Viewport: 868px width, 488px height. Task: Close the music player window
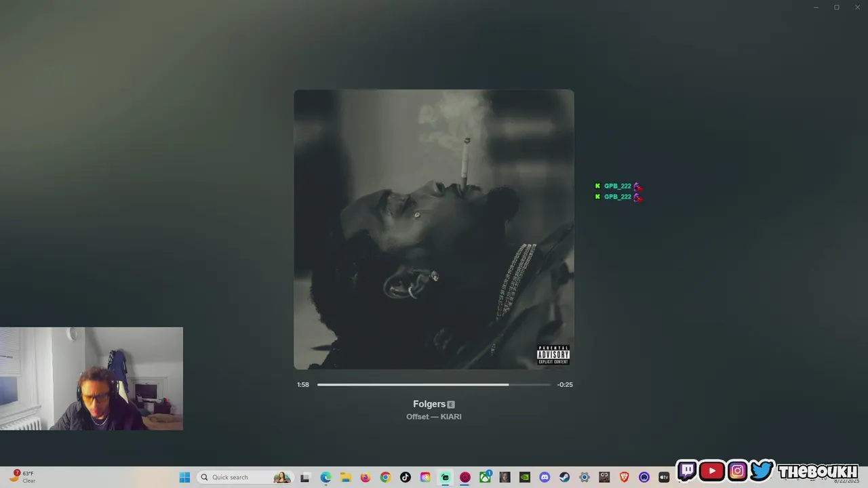[x=856, y=7]
